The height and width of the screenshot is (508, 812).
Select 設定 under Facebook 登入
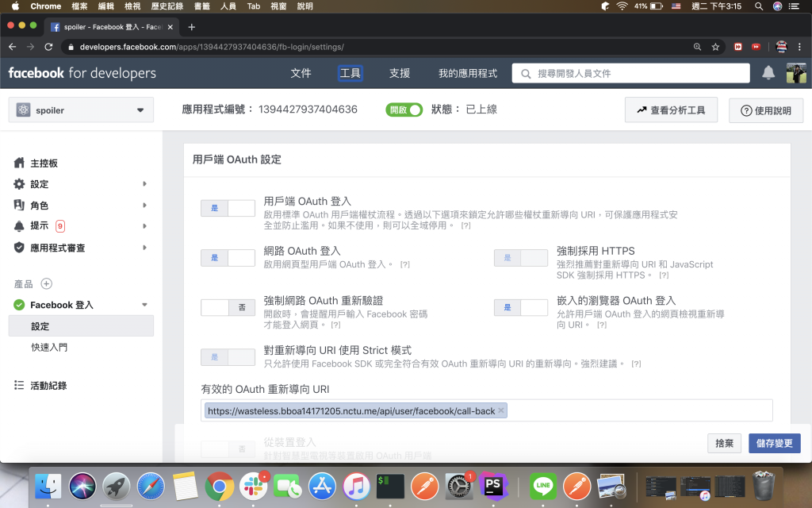point(81,326)
